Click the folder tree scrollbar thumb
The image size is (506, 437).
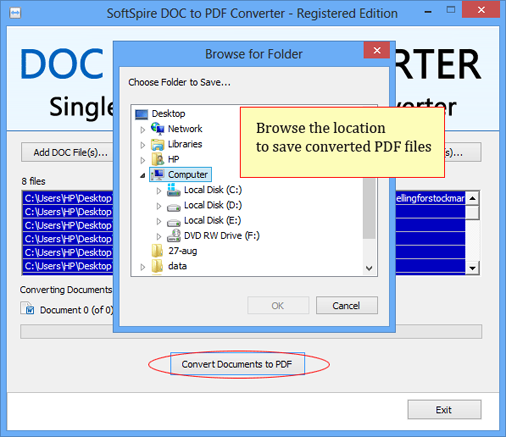(x=369, y=208)
